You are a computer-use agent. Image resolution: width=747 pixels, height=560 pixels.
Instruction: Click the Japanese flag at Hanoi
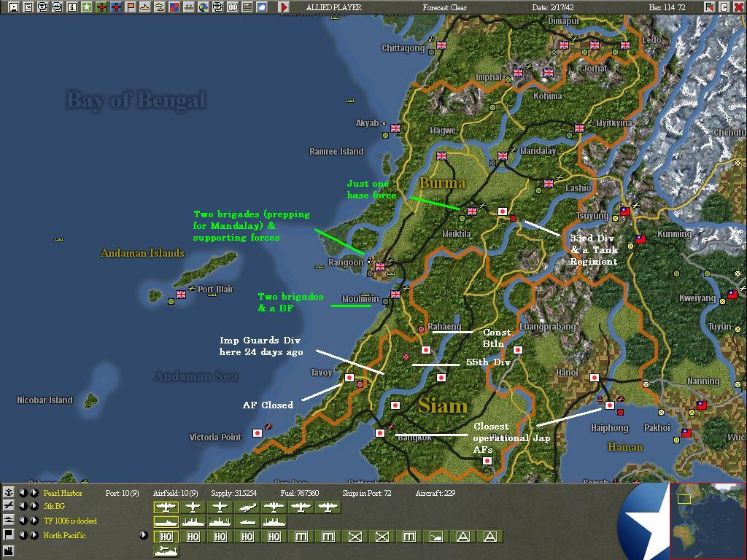pyautogui.click(x=594, y=378)
